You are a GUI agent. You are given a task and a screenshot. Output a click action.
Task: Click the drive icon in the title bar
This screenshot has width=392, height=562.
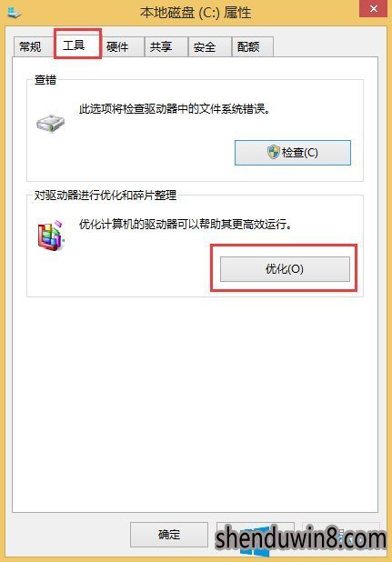(14, 14)
